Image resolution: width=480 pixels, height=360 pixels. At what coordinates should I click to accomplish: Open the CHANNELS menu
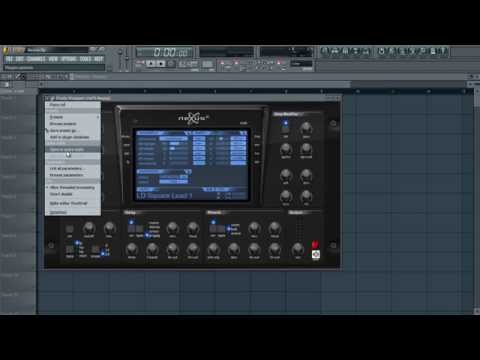pyautogui.click(x=36, y=59)
